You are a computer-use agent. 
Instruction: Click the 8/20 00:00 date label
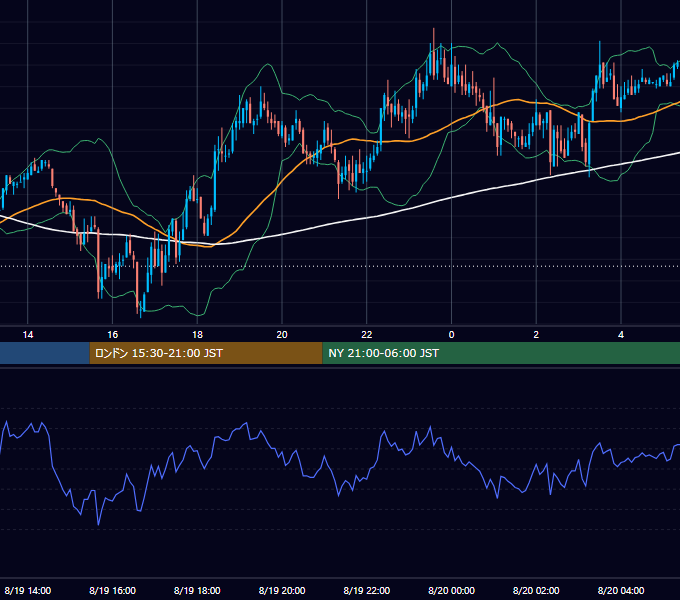point(451,590)
